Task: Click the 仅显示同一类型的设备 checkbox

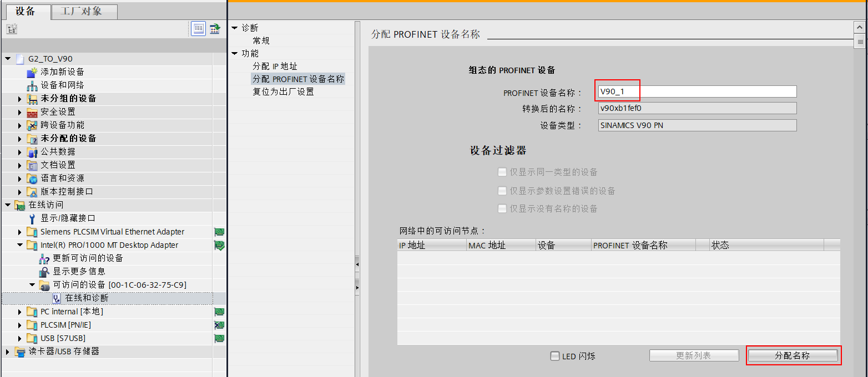Action: pyautogui.click(x=502, y=172)
